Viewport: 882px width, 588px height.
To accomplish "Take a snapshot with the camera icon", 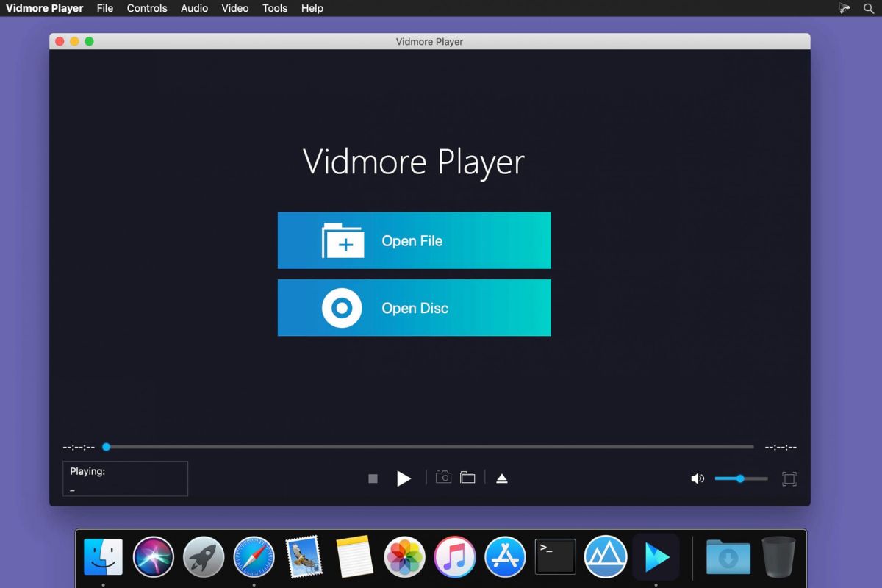I will click(443, 477).
